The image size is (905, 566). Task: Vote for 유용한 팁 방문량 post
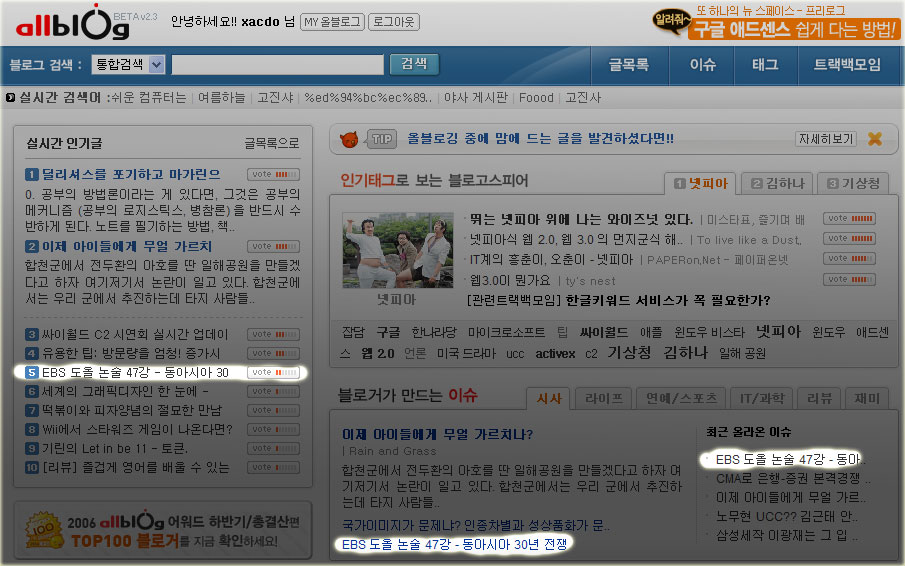click(x=274, y=353)
